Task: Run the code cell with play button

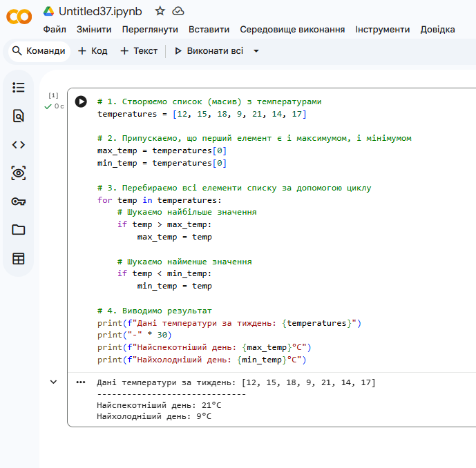Action: (x=81, y=101)
